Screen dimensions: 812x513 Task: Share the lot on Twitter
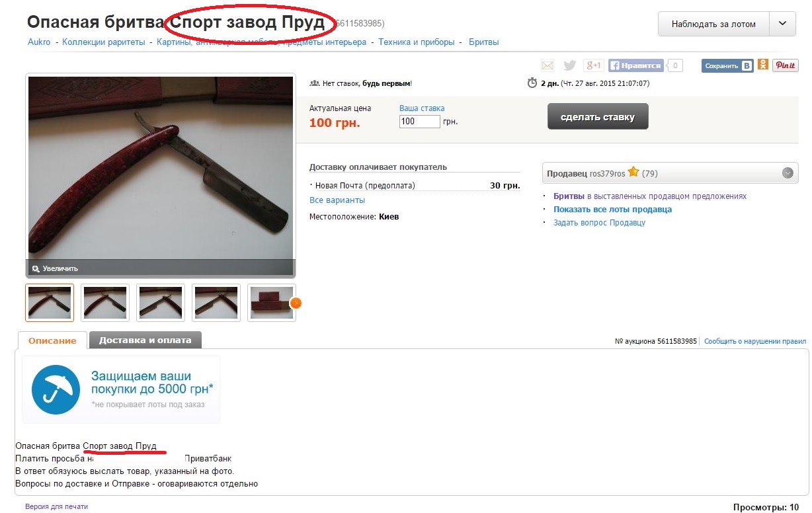pyautogui.click(x=569, y=65)
